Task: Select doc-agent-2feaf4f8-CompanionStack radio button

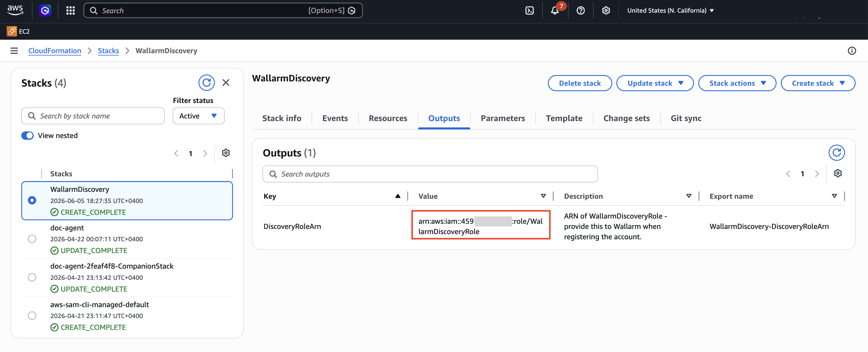Action: [x=32, y=277]
